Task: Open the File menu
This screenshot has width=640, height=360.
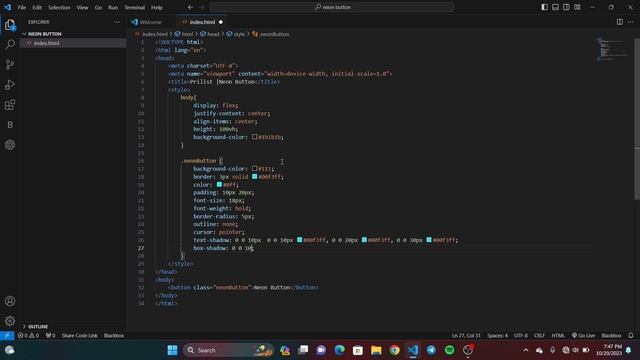Action: (x=22, y=7)
